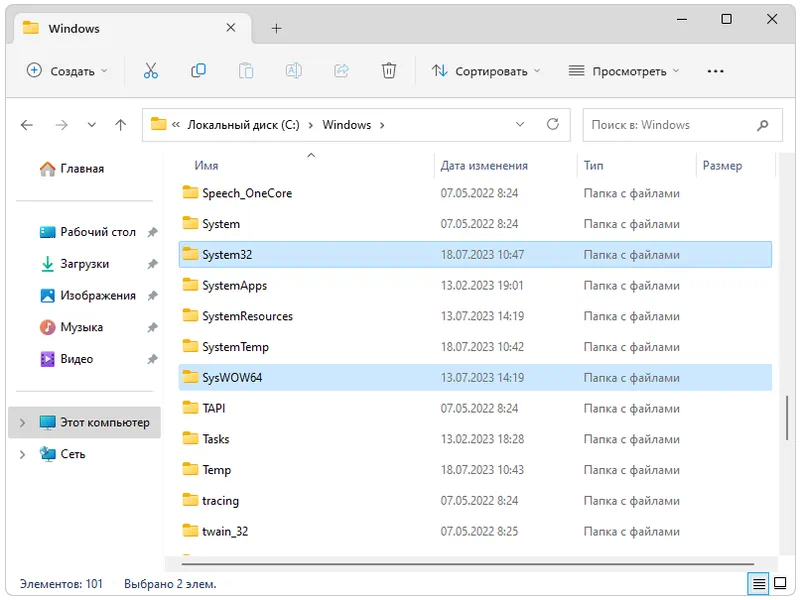Expand Этот компьютер tree node
The height and width of the screenshot is (600, 800).
(x=22, y=422)
